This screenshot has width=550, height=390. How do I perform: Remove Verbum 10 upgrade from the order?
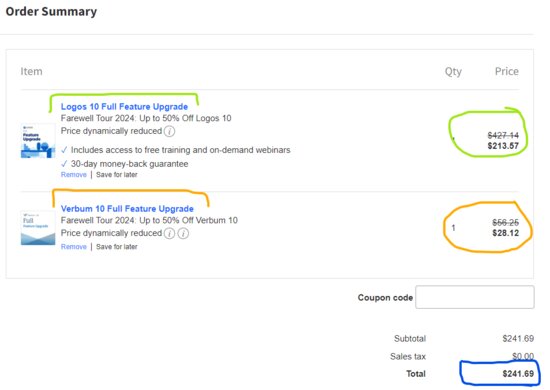(x=73, y=247)
